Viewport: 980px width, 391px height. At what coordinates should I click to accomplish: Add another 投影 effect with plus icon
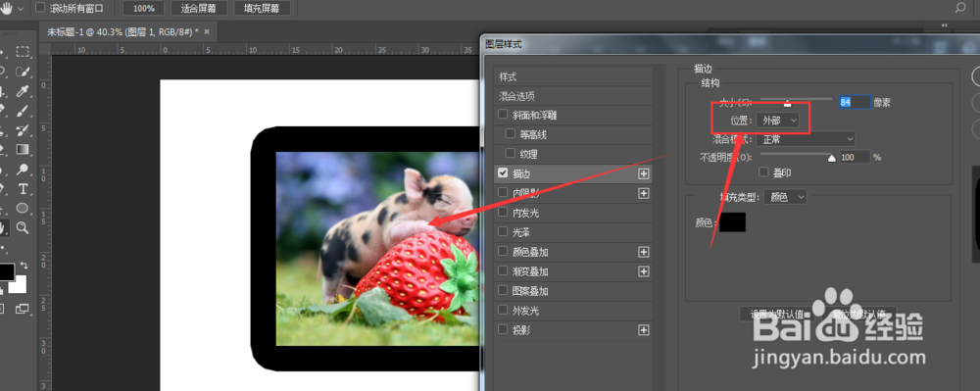tap(643, 330)
